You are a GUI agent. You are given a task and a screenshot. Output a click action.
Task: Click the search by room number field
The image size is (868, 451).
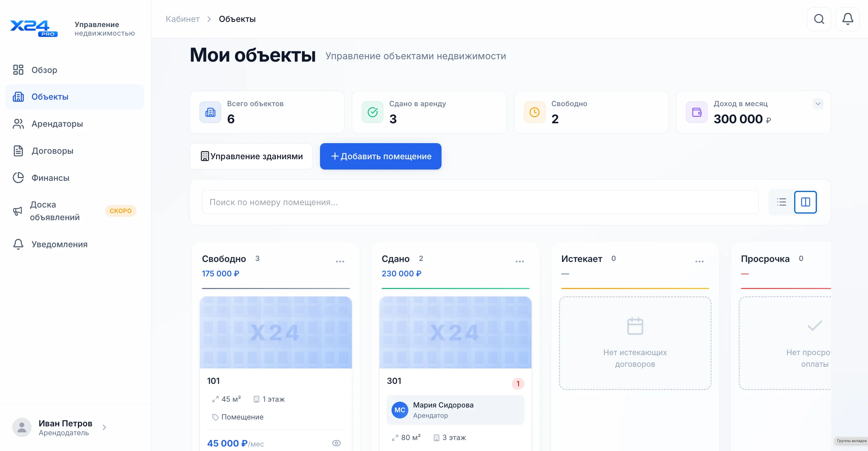pyautogui.click(x=480, y=202)
